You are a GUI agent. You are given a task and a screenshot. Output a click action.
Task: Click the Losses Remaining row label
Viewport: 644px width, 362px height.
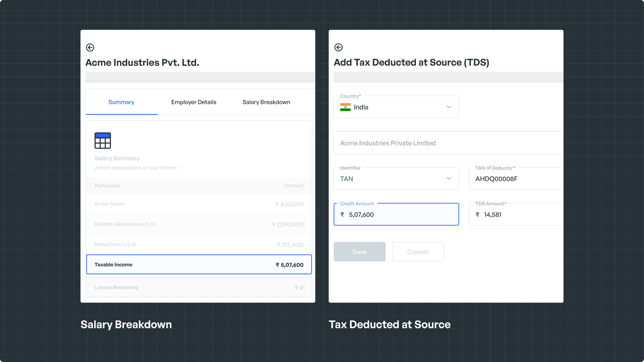(x=116, y=288)
